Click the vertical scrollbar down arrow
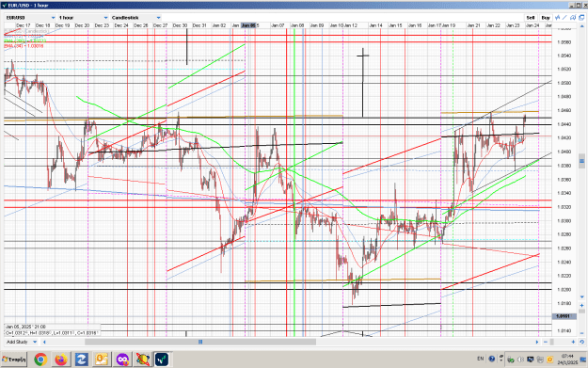This screenshot has height=368, width=588. coord(581,296)
